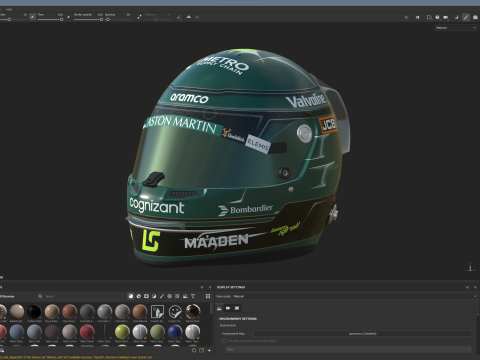
Task: Select the yellow-green fabric material sphere
Action: click(122, 332)
